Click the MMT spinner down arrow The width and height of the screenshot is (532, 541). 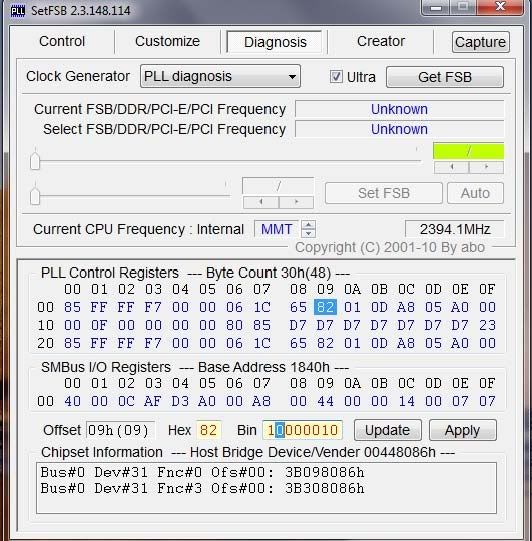pos(308,233)
